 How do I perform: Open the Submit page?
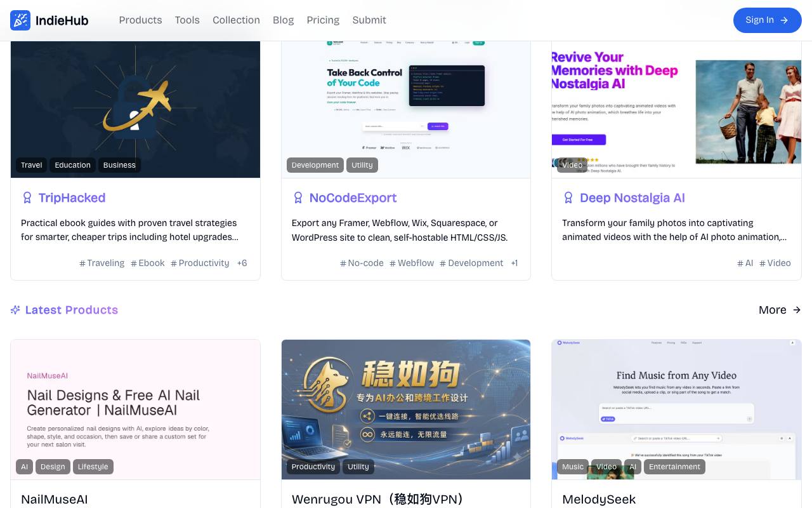(x=369, y=20)
